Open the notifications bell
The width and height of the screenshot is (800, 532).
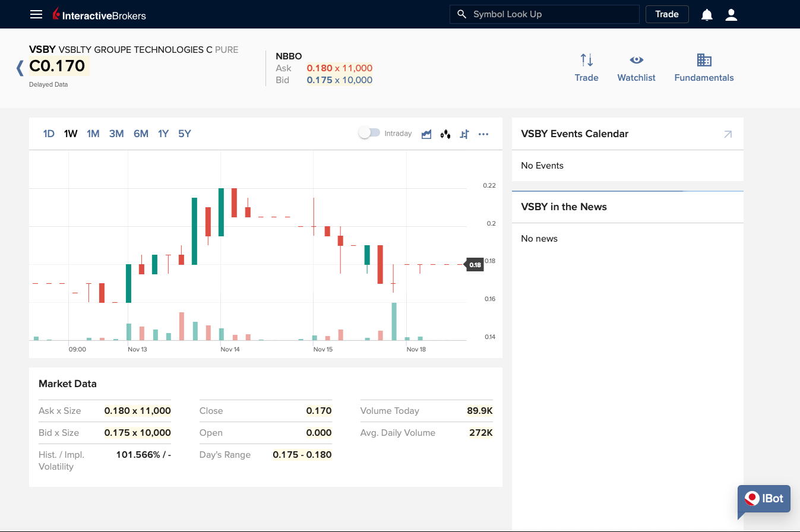707,15
